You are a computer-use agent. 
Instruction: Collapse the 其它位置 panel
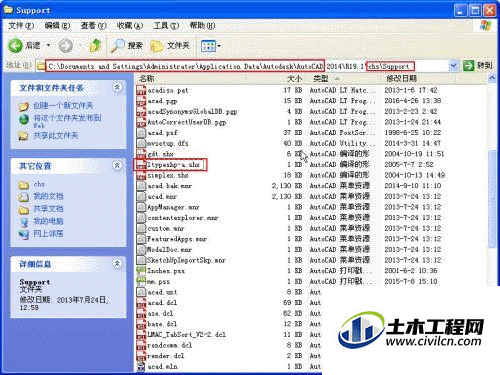point(117,165)
